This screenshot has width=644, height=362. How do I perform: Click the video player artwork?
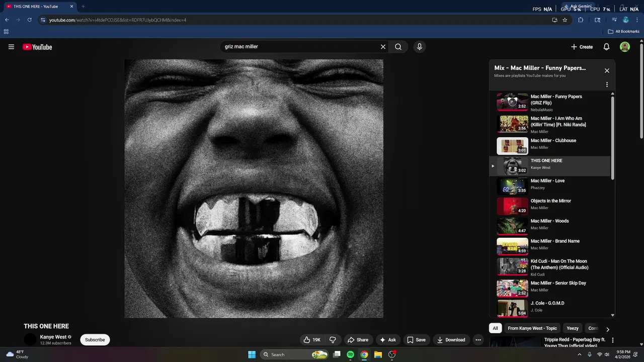pos(254,189)
